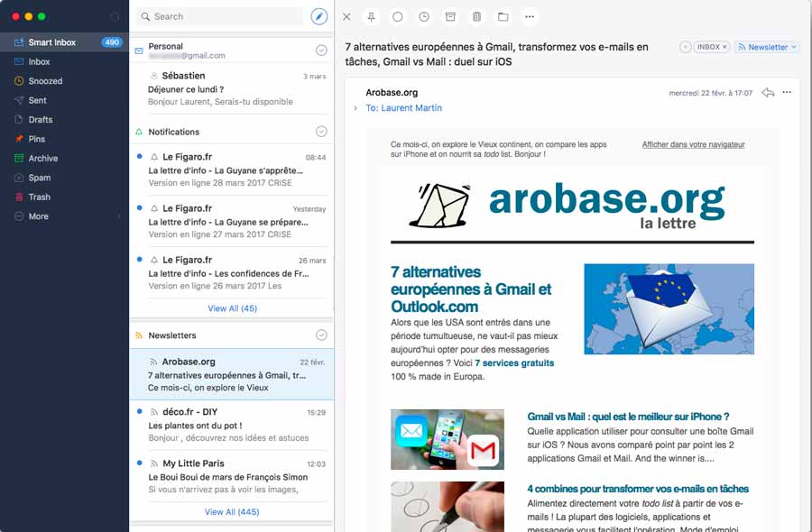Click the arobase.org la lettre logo
812x532 pixels.
coord(567,206)
